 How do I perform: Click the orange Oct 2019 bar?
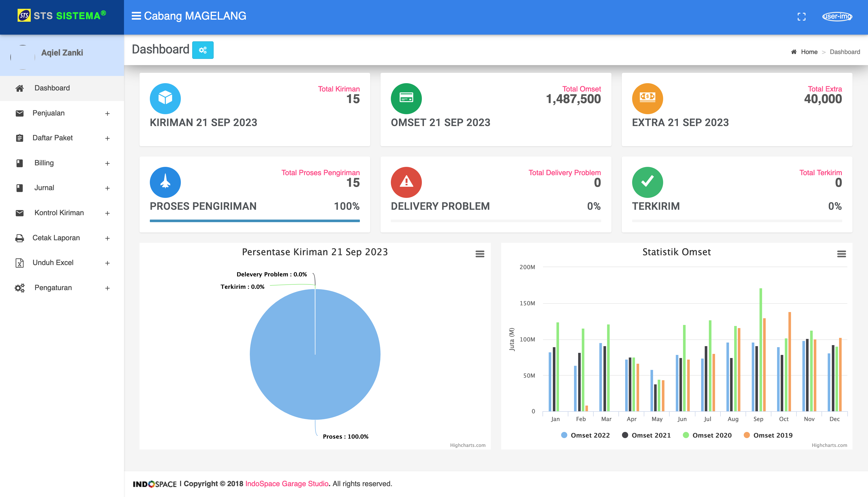click(789, 361)
